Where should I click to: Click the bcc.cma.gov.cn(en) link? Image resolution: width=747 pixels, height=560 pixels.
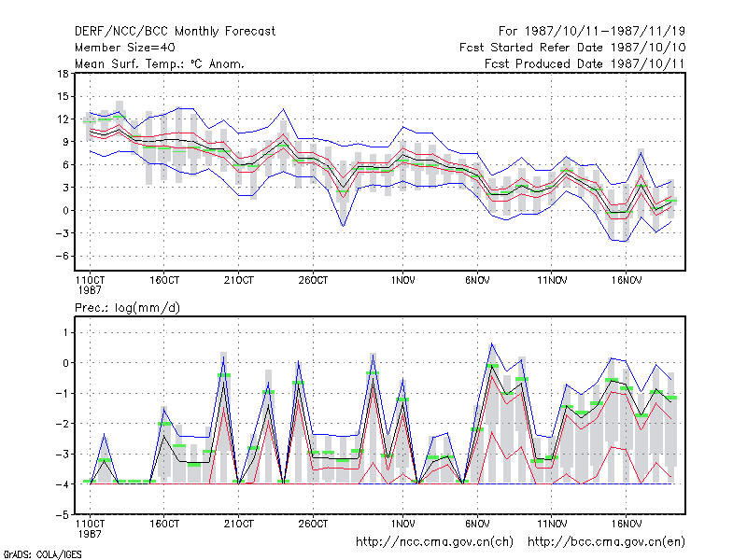pyautogui.click(x=606, y=542)
